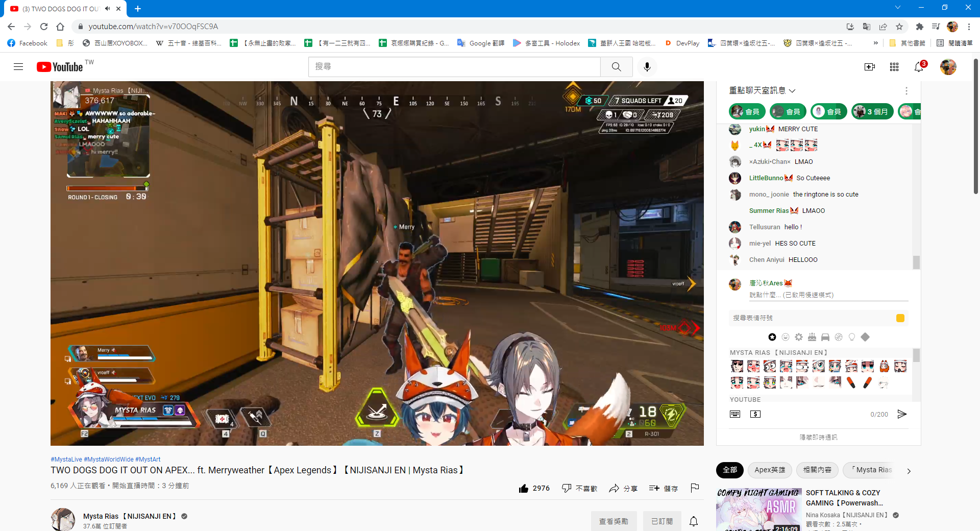
Task: Send the chat message arrow
Action: [x=902, y=414]
